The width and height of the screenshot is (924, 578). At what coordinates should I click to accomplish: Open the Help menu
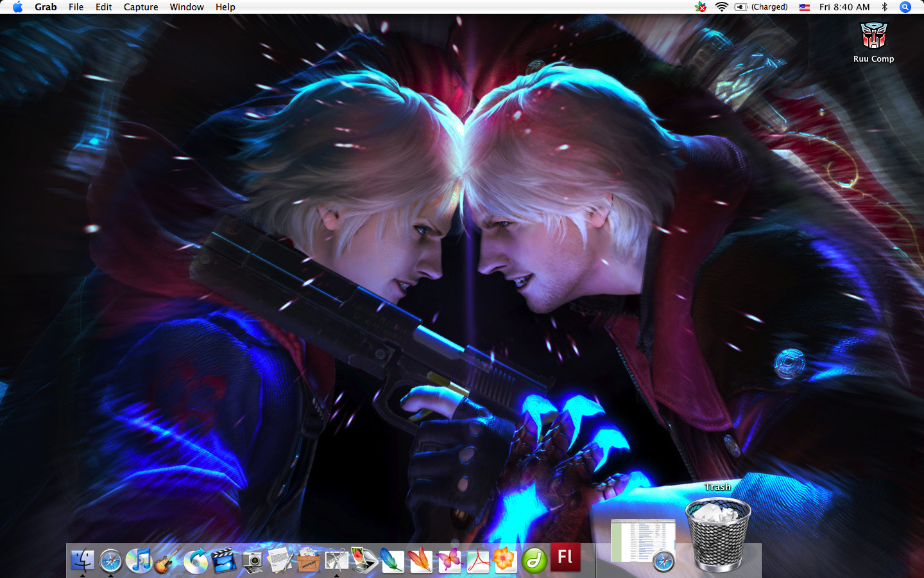click(x=225, y=7)
